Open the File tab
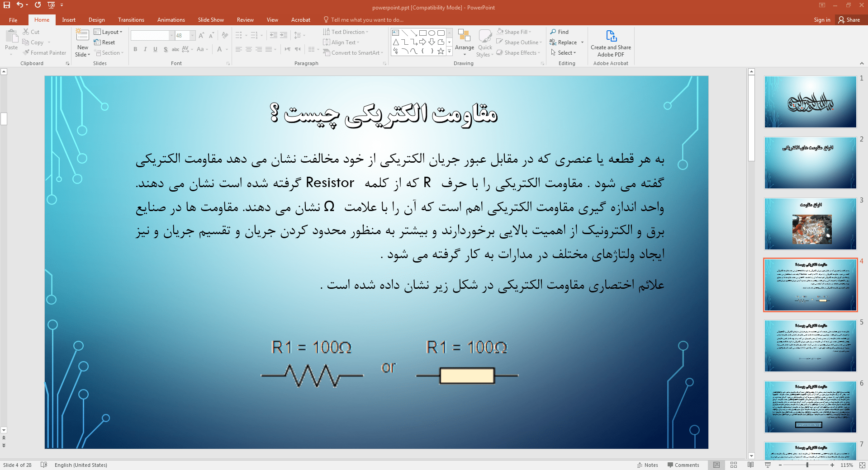This screenshot has width=868, height=470. point(13,20)
